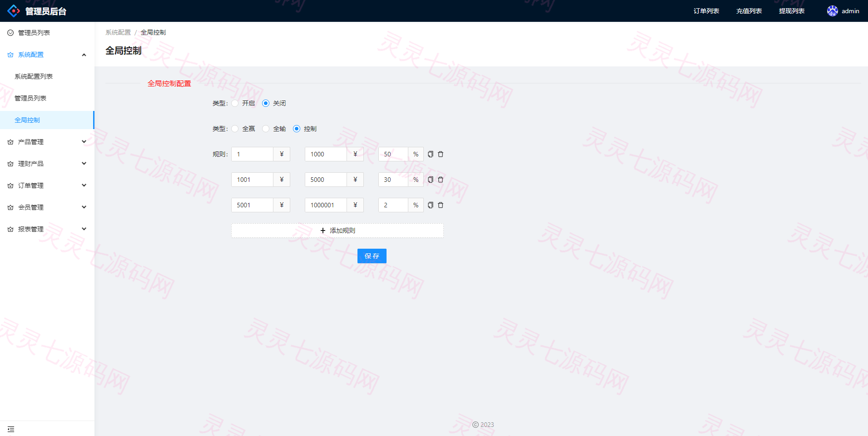The image size is (868, 436).
Task: Choose the 全赢 radio option
Action: click(235, 129)
